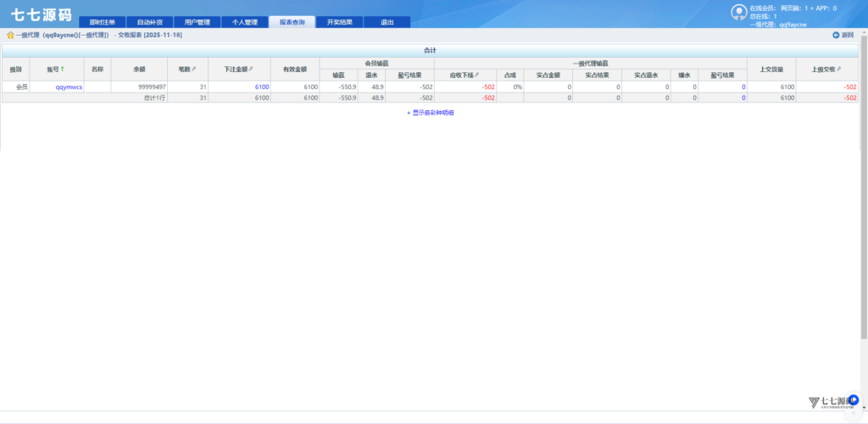Click the 占成 column header
868x424 pixels.
[509, 75]
